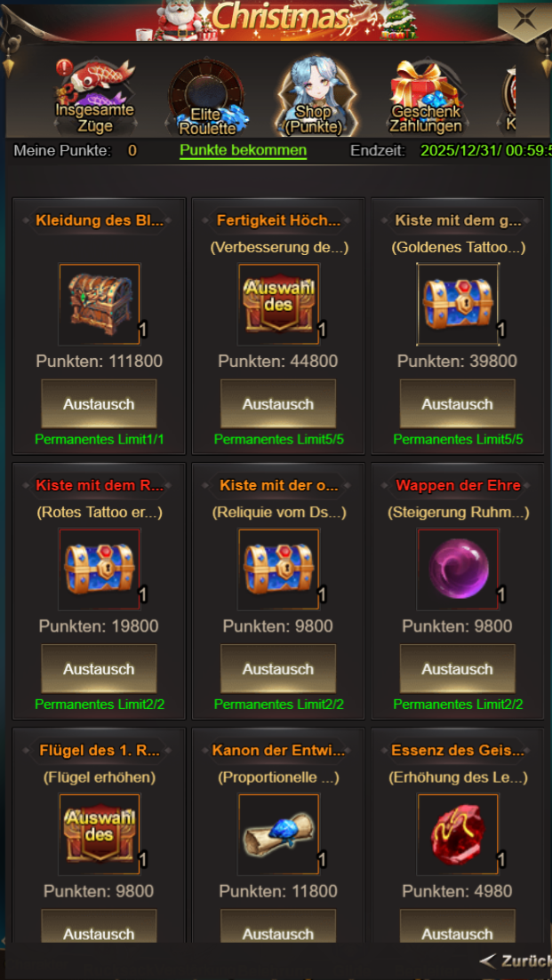
Task: Open the partially visible tab after Geschenk Zahlungen
Action: (x=509, y=98)
